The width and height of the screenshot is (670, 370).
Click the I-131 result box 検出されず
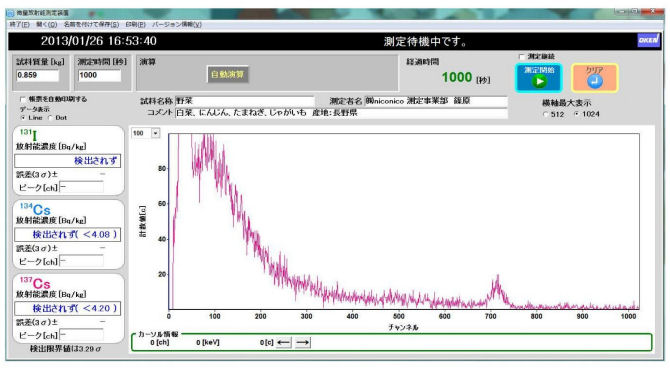pyautogui.click(x=68, y=161)
